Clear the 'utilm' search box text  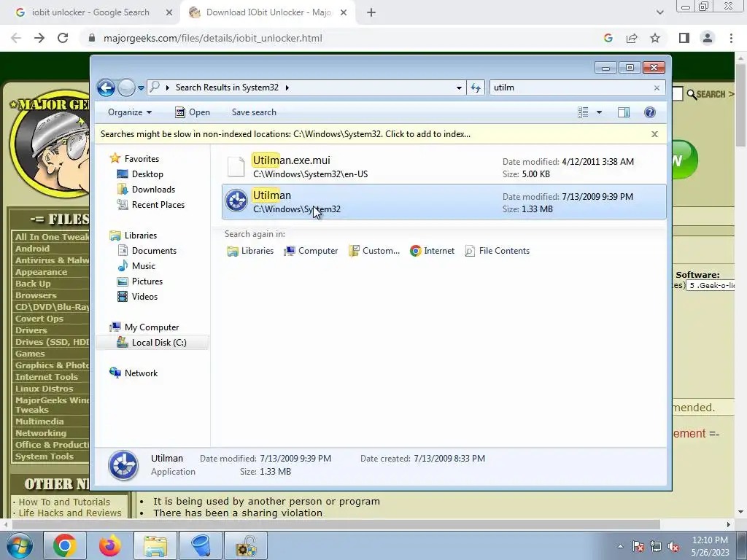tap(657, 87)
